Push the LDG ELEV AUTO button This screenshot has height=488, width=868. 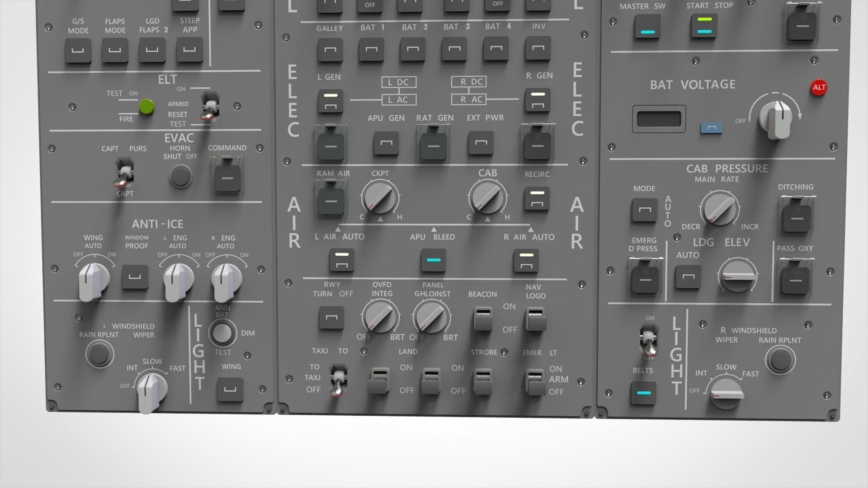pyautogui.click(x=688, y=276)
